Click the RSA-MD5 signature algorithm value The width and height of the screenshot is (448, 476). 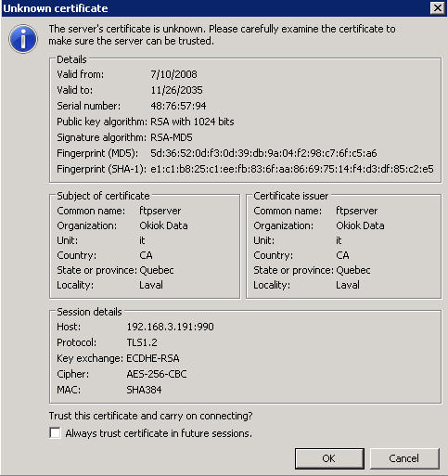click(x=172, y=137)
